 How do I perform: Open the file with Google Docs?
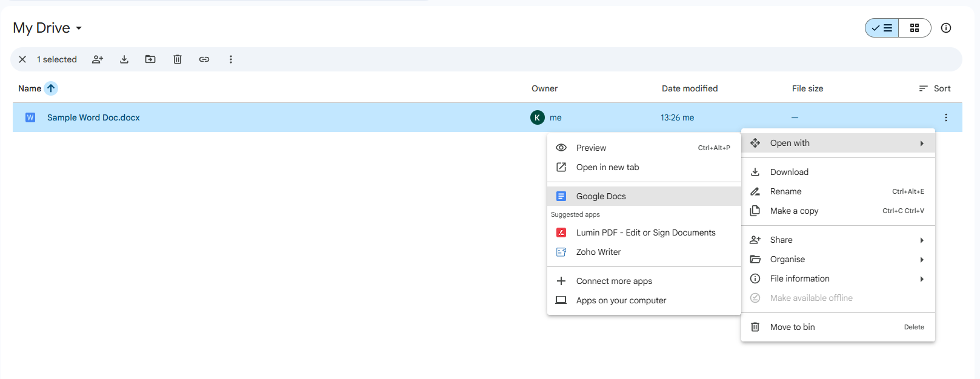tap(601, 196)
